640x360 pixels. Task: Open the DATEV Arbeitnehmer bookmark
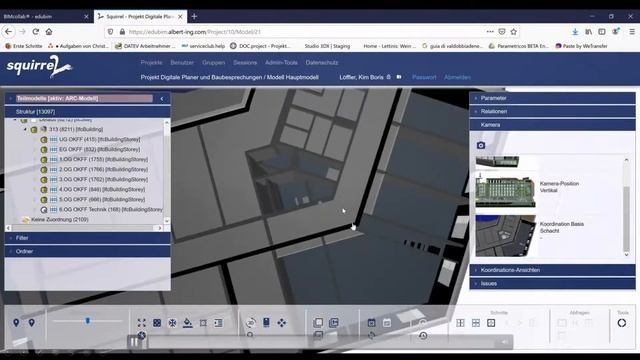pyautogui.click(x=145, y=46)
